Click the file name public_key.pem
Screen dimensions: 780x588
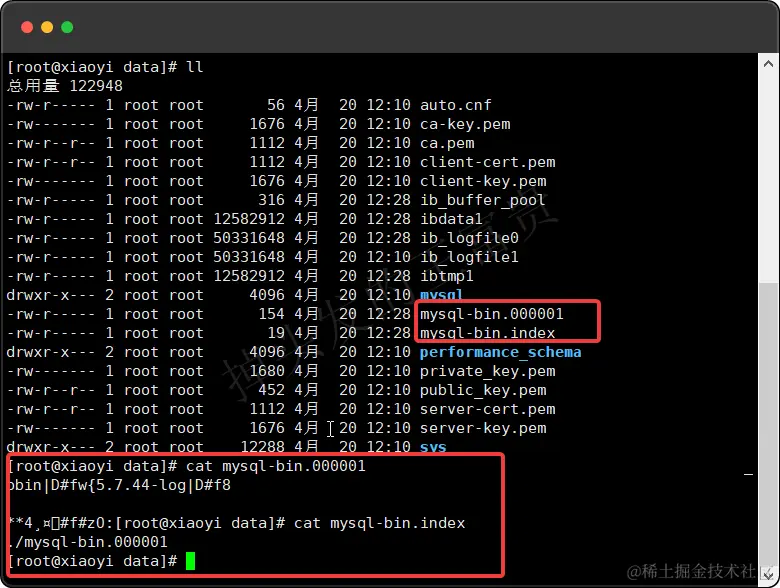point(483,390)
